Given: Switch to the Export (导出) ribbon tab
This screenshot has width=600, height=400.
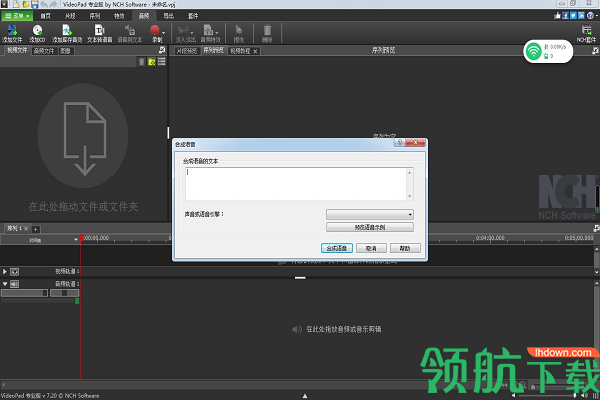Looking at the screenshot, I should (168, 16).
